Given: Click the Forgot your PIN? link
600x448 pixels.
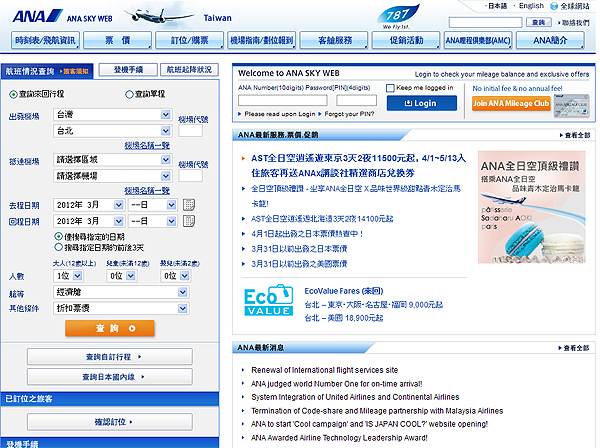Looking at the screenshot, I should tap(349, 114).
